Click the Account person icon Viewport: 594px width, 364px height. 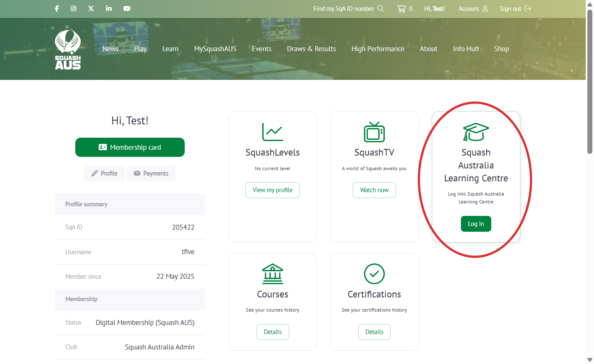[485, 8]
